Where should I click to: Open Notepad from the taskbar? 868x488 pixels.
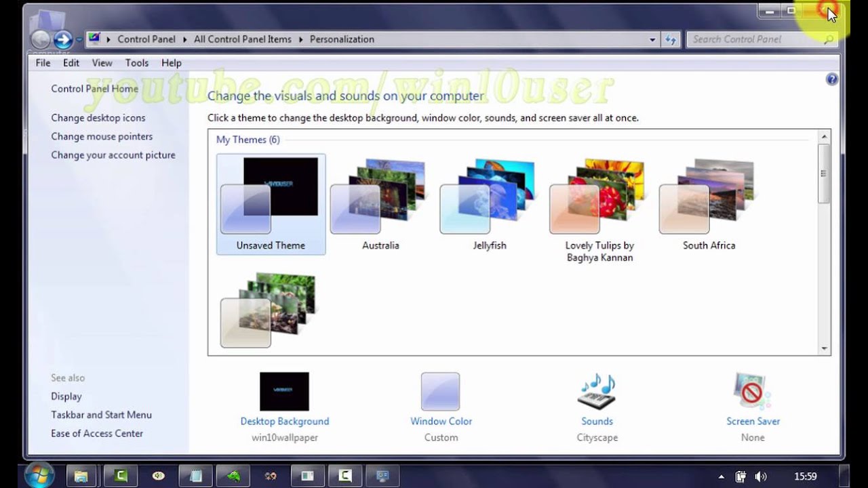195,476
